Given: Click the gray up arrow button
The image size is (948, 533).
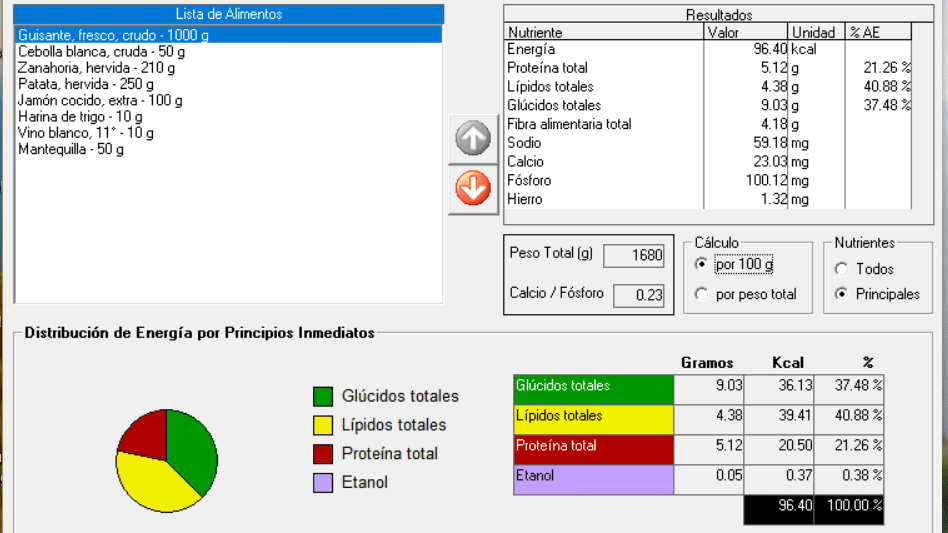Looking at the screenshot, I should tap(473, 140).
